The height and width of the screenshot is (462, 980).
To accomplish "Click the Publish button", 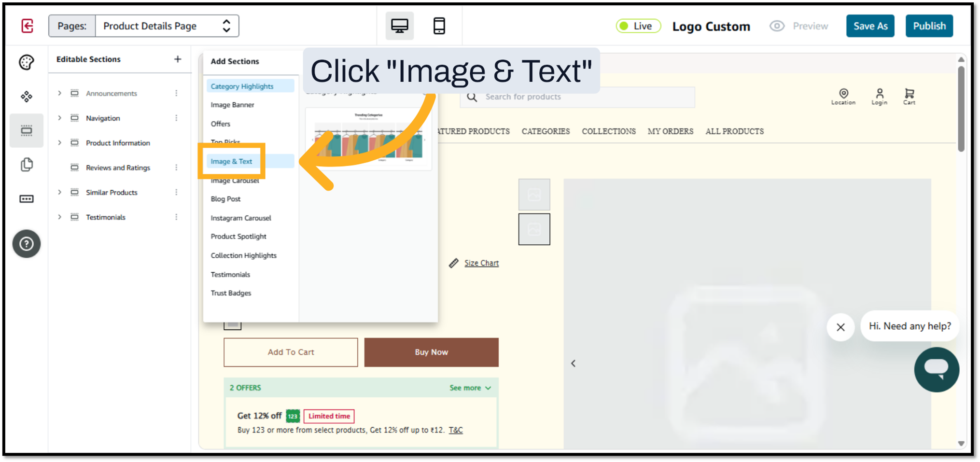I will [x=929, y=26].
